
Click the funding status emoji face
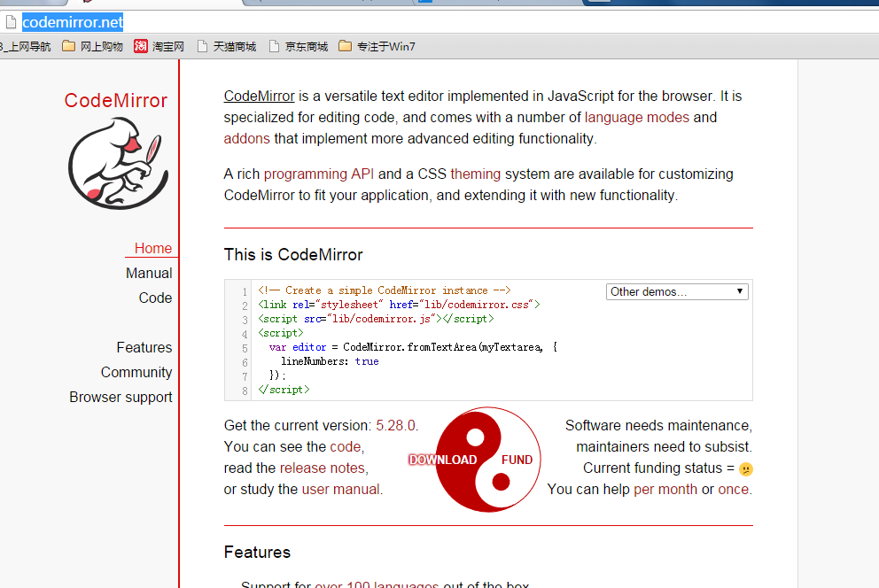pyautogui.click(x=745, y=468)
